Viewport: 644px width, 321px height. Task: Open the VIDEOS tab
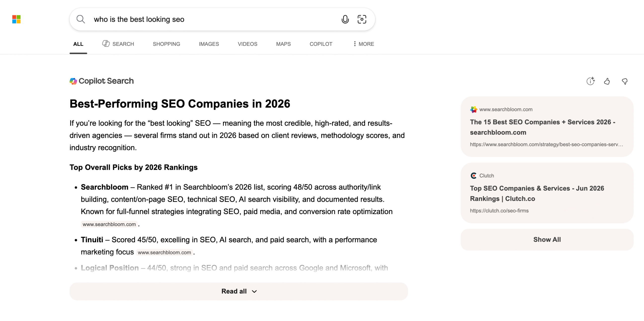(x=248, y=44)
